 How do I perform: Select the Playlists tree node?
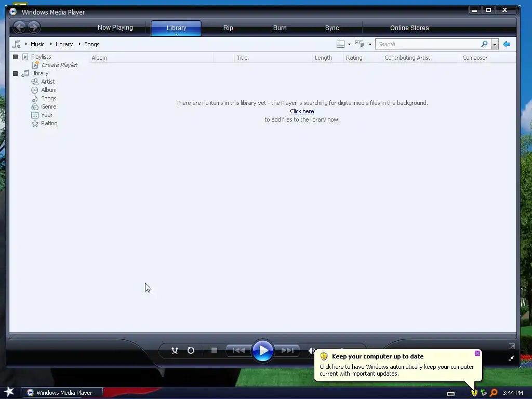(41, 57)
